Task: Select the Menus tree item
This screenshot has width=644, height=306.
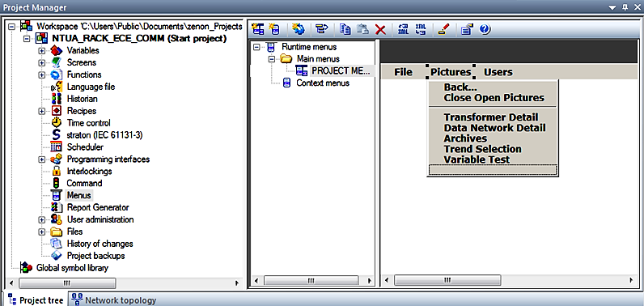Action: pyautogui.click(x=78, y=195)
